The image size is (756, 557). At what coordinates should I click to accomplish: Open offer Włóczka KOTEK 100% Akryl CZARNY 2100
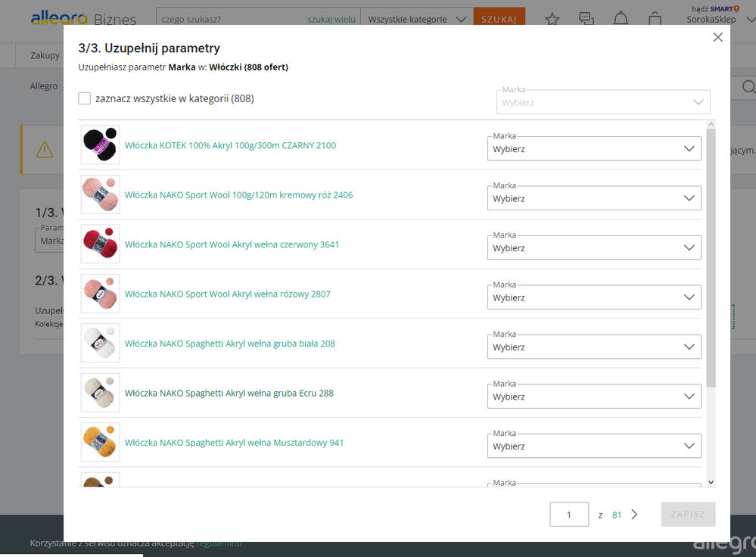coord(231,145)
